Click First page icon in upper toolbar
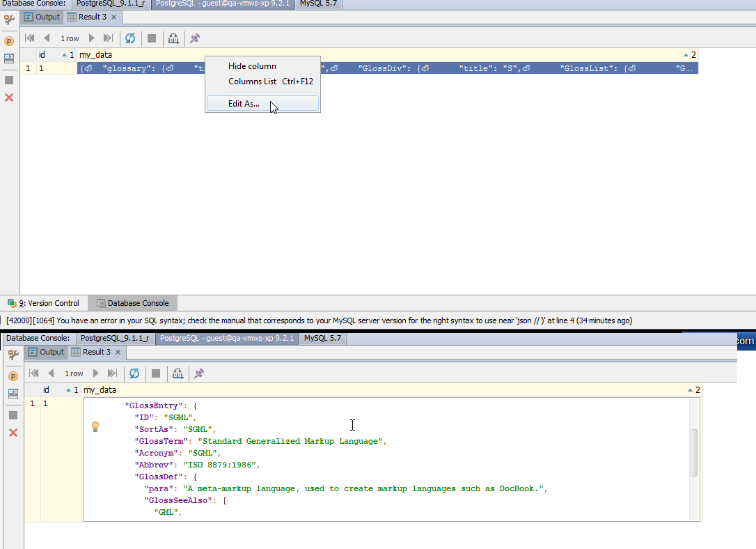The height and width of the screenshot is (549, 756). [30, 38]
